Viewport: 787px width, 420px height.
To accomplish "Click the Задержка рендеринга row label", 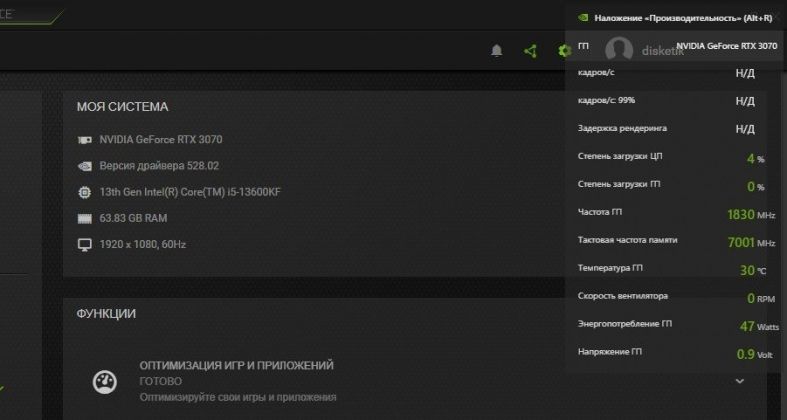I will (622, 128).
